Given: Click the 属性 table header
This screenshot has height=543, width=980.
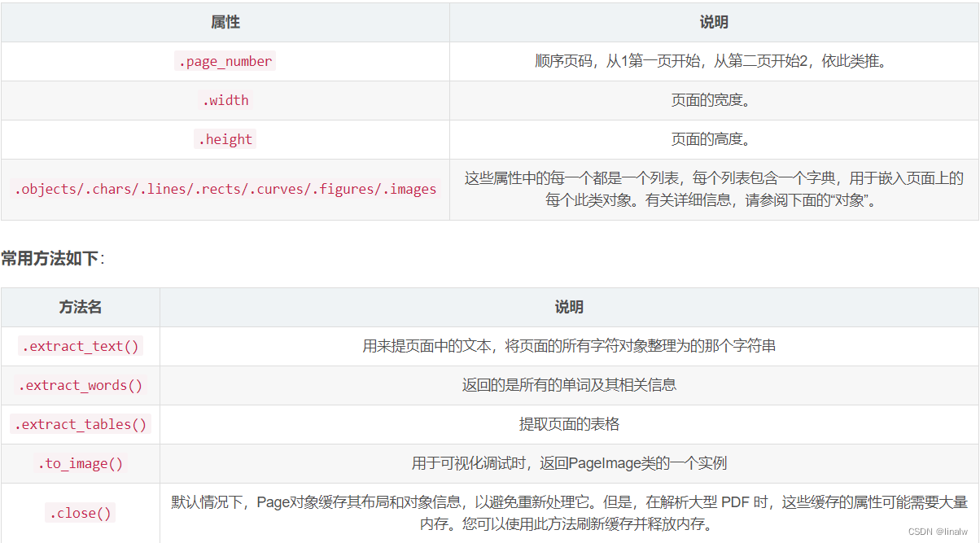Looking at the screenshot, I should (x=225, y=22).
